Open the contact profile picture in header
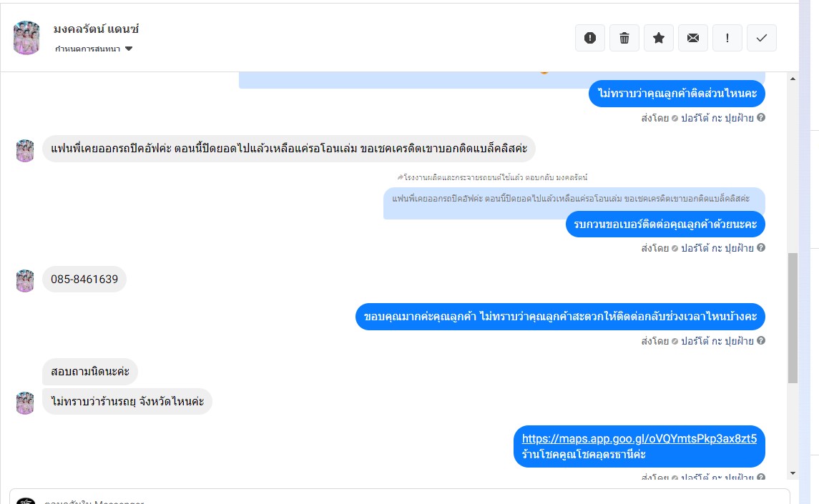Image resolution: width=819 pixels, height=504 pixels. pyautogui.click(x=26, y=38)
